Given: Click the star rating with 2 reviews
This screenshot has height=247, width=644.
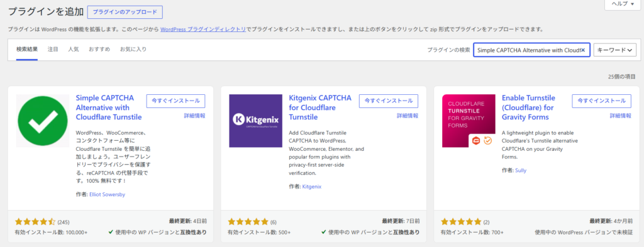Looking at the screenshot, I should pos(461,222).
